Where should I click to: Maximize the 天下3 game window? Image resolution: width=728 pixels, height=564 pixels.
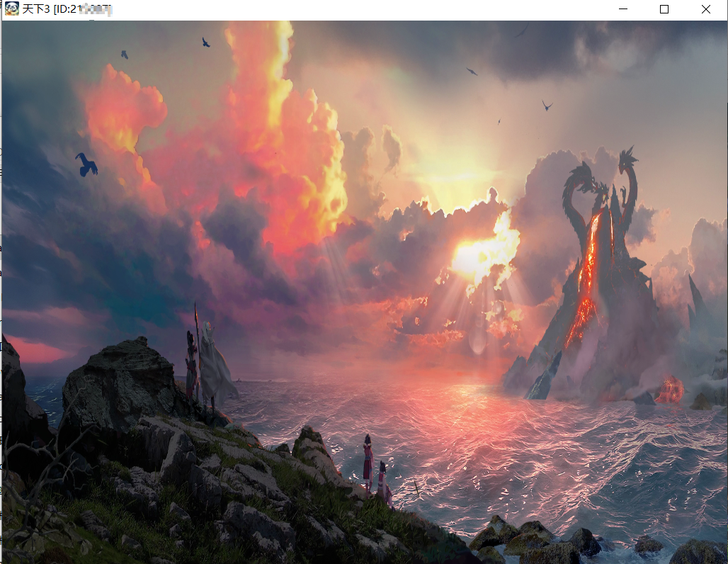664,9
